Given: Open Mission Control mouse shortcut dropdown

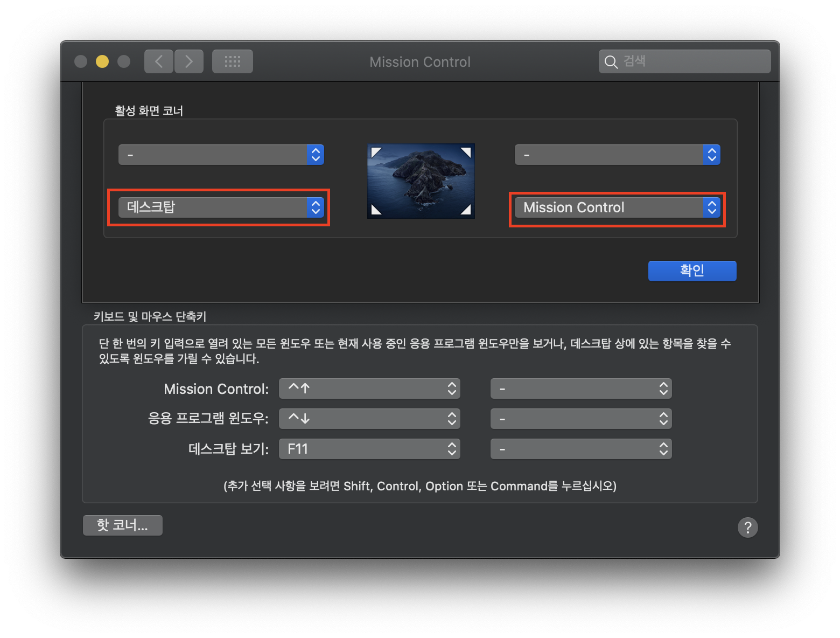Looking at the screenshot, I should [581, 389].
